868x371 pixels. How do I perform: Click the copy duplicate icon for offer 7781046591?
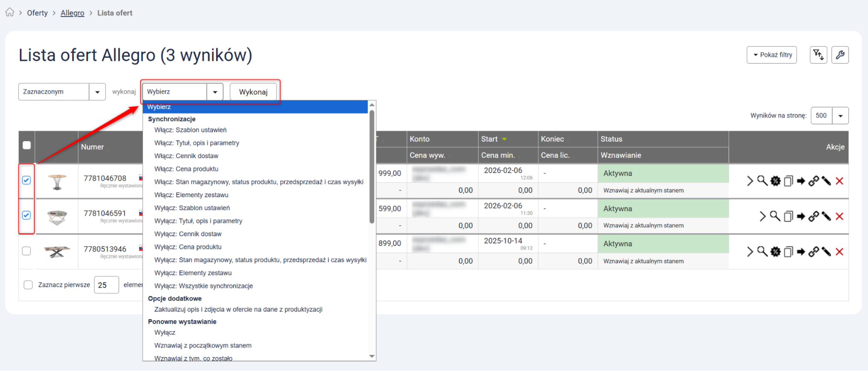[x=788, y=216]
